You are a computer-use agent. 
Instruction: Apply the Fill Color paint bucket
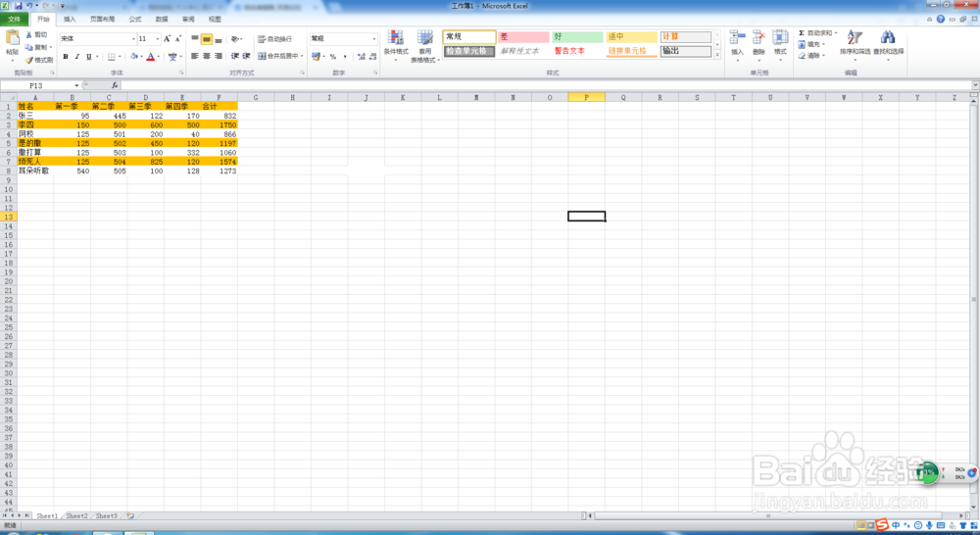coord(133,56)
